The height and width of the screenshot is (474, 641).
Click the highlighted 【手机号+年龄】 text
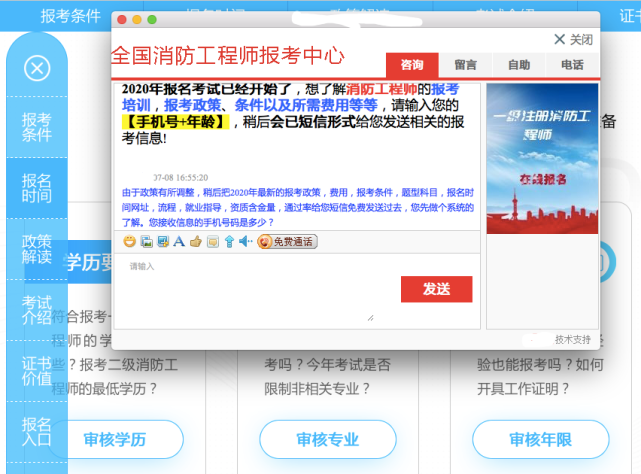point(176,121)
